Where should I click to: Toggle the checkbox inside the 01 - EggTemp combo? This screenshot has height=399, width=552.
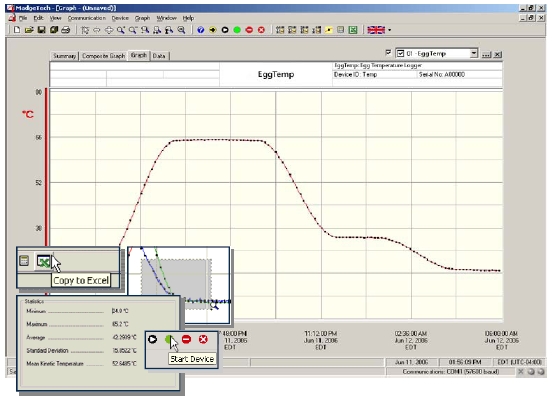tap(400, 54)
